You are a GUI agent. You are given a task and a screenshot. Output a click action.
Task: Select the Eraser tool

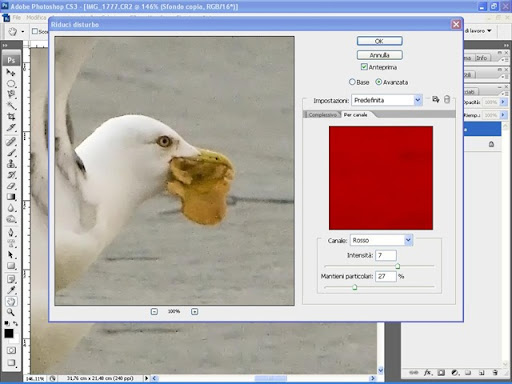tap(11, 186)
